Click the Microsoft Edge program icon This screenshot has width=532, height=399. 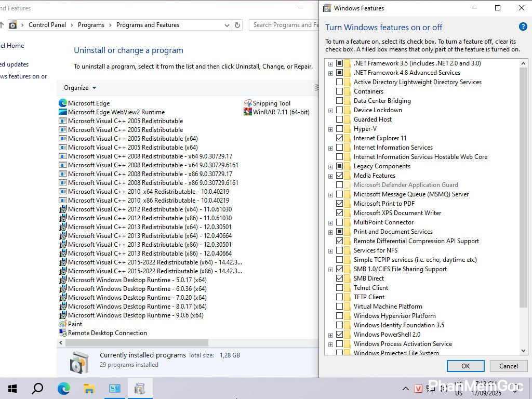[x=63, y=103]
